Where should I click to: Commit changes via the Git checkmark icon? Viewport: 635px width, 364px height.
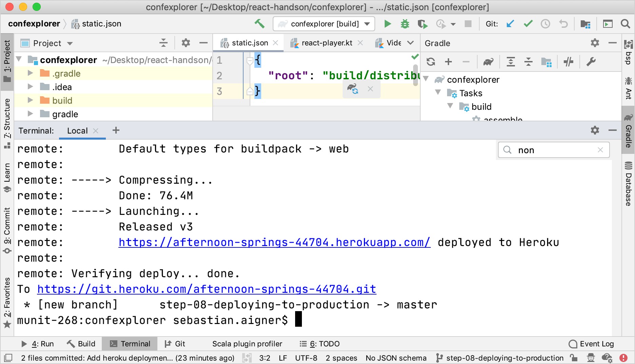[x=528, y=24]
